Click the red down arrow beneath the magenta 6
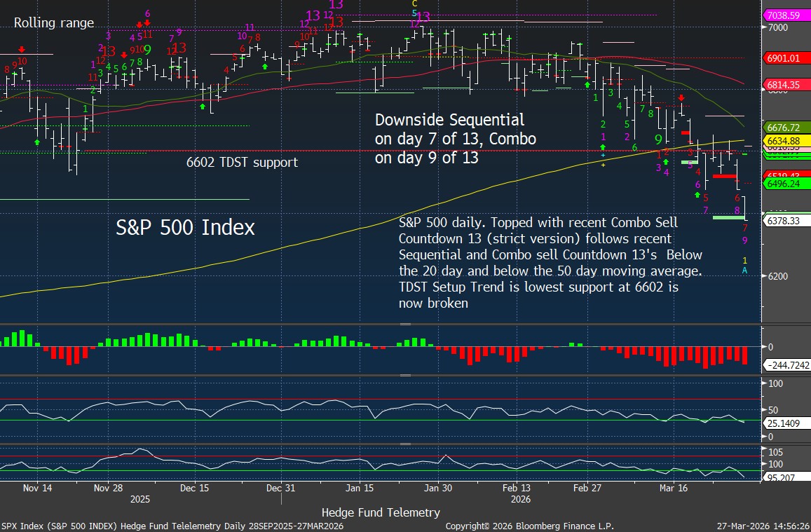Image resolution: width=811 pixels, height=532 pixels. point(147,23)
